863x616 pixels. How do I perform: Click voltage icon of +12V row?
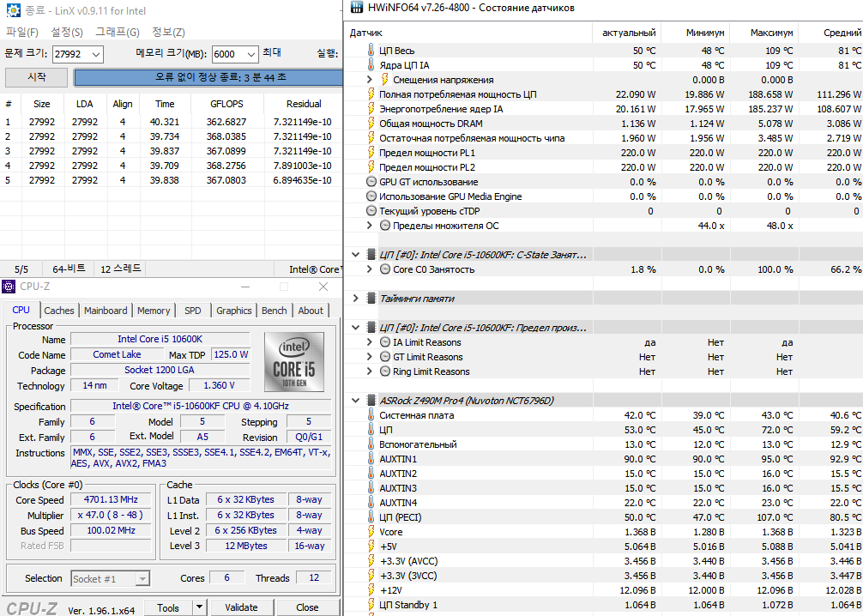click(x=371, y=590)
